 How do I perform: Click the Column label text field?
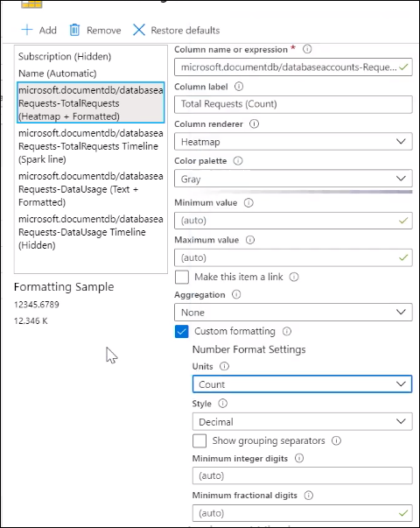click(293, 104)
